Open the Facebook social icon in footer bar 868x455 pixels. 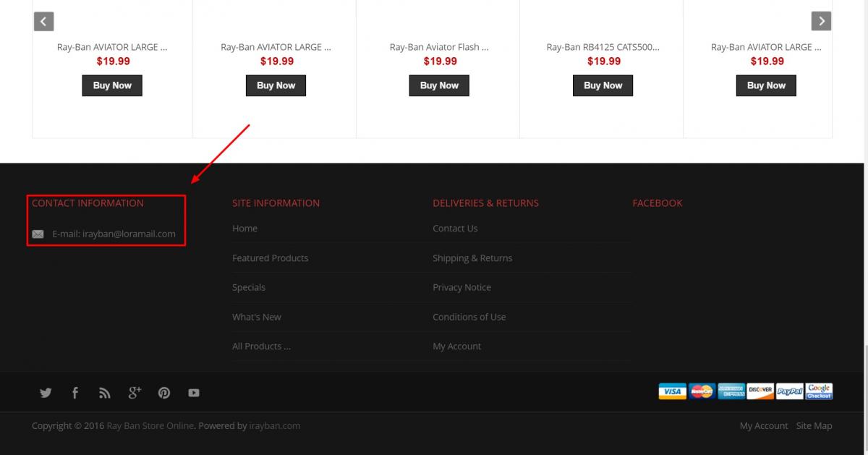click(x=75, y=393)
